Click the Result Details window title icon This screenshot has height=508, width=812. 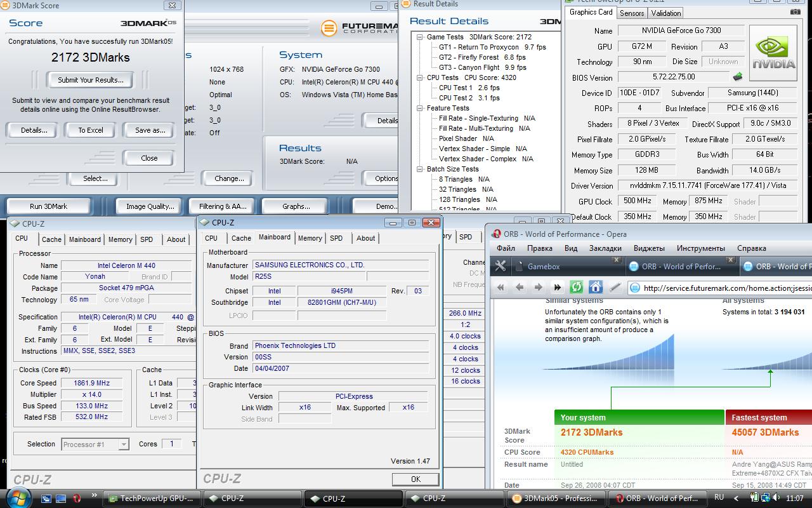pyautogui.click(x=405, y=4)
